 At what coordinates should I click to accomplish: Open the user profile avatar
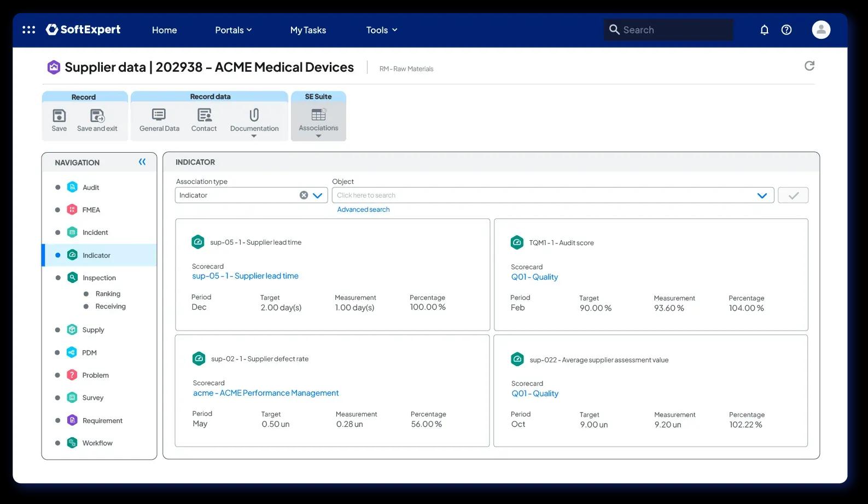821,30
